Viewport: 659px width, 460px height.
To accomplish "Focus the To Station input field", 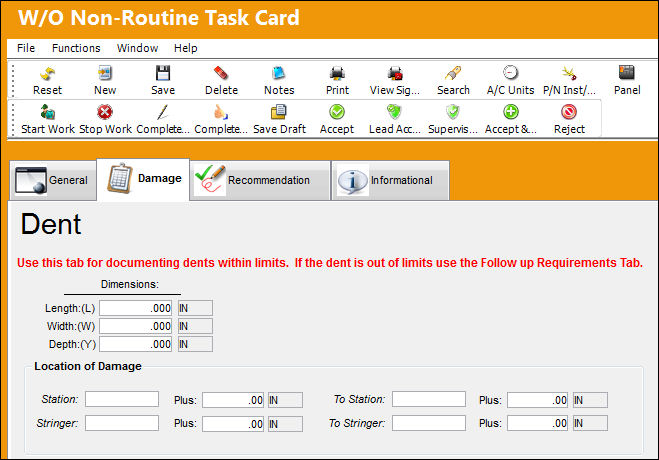I will point(429,399).
